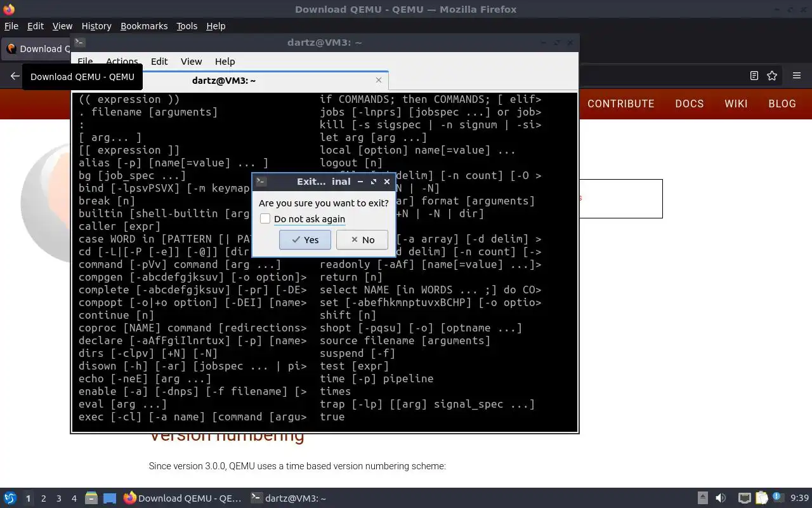
Task: Focus the Firefox Download QEMU taskbar entry
Action: (183, 498)
